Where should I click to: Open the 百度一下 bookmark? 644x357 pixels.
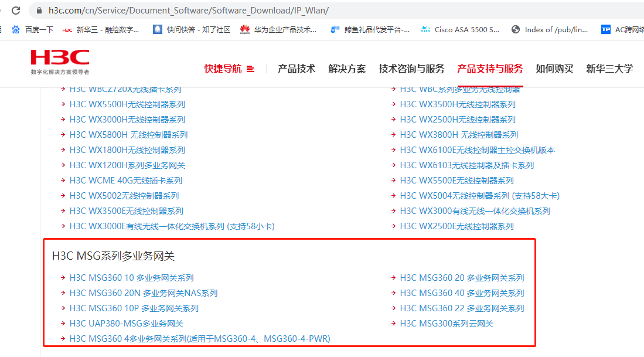pos(33,29)
